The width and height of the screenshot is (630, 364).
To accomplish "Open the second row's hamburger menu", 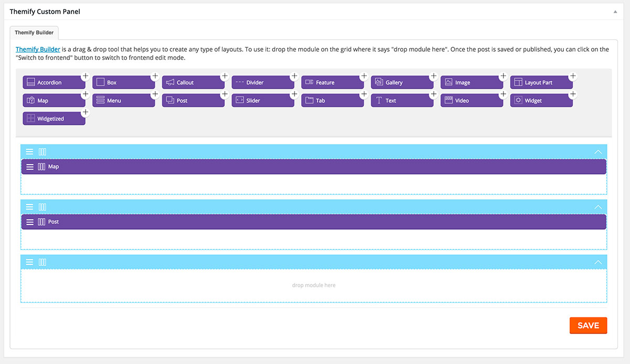I will pyautogui.click(x=29, y=207).
